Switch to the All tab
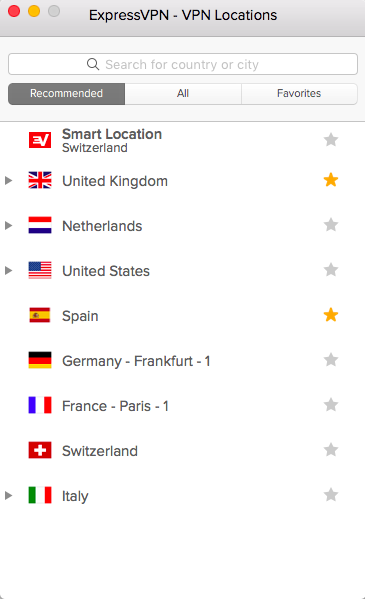 183,94
